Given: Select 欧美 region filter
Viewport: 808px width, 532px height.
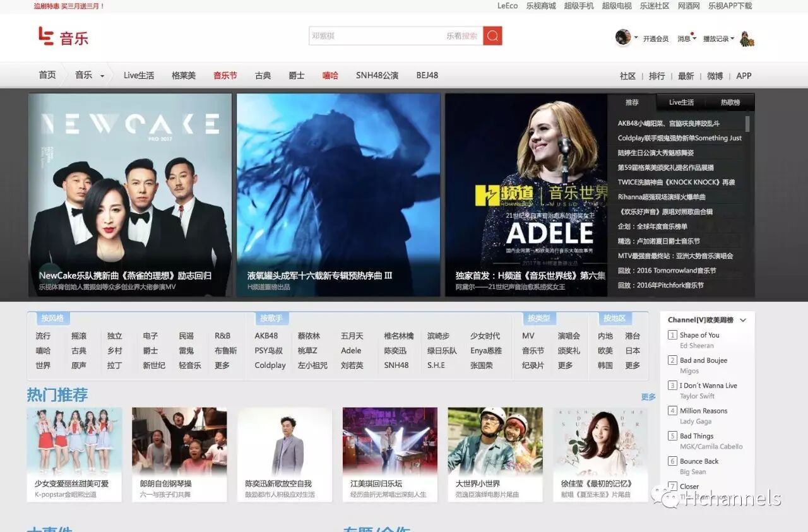Looking at the screenshot, I should [605, 351].
